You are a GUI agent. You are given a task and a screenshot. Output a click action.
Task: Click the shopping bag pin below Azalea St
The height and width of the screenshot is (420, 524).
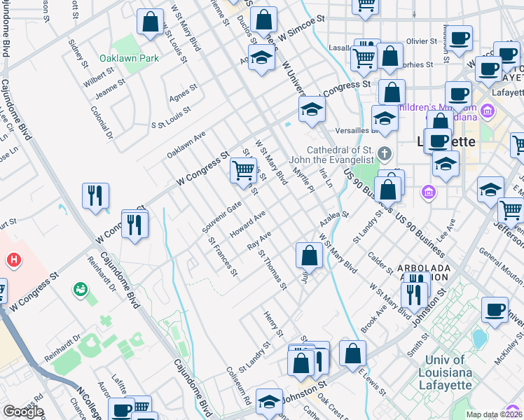click(309, 256)
